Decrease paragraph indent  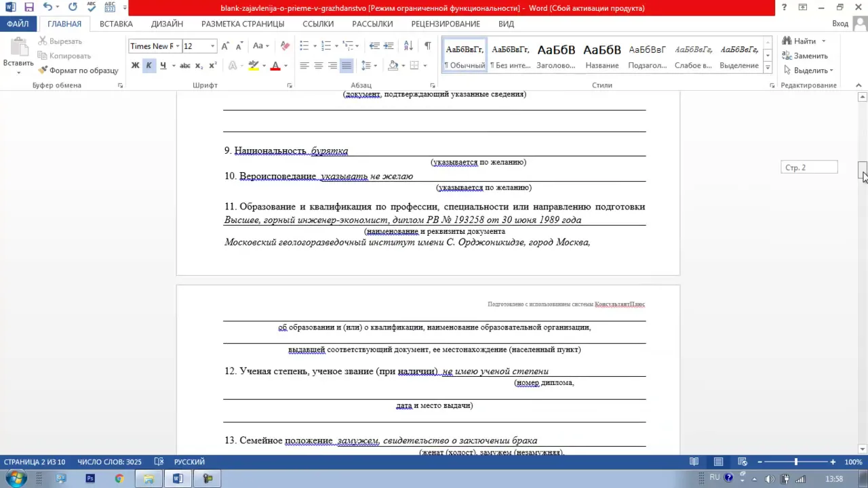pyautogui.click(x=374, y=46)
